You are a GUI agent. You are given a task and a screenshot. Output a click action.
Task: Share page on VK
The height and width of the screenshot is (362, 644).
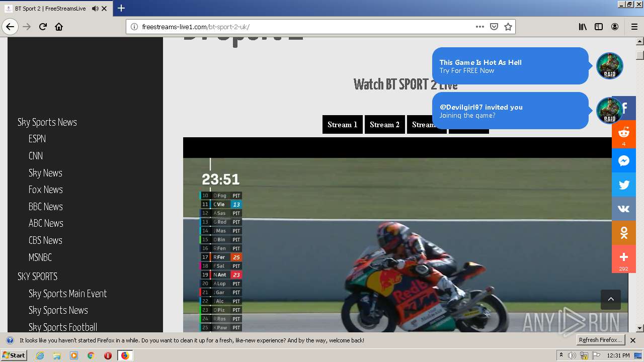click(624, 209)
